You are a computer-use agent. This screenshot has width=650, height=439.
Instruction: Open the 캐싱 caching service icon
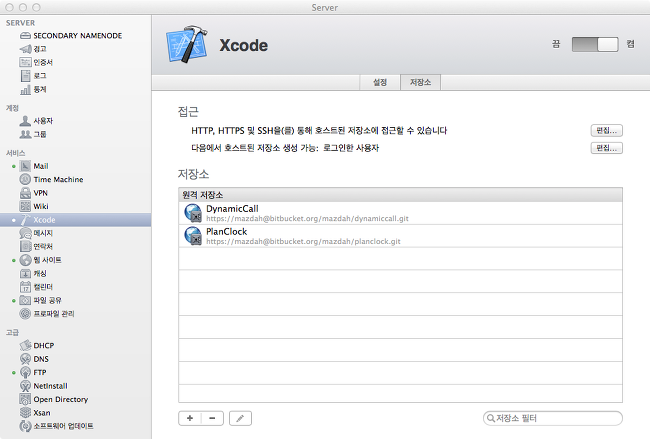tap(25, 273)
